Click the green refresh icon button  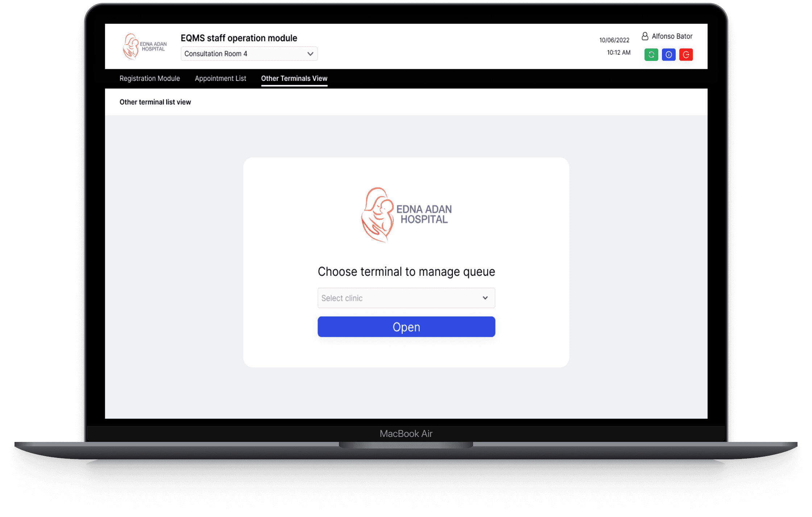651,55
